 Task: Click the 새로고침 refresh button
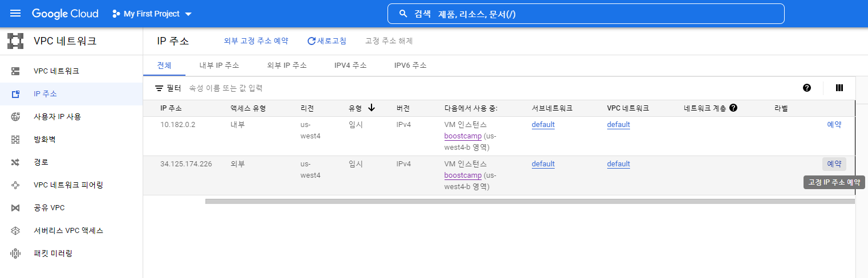326,41
